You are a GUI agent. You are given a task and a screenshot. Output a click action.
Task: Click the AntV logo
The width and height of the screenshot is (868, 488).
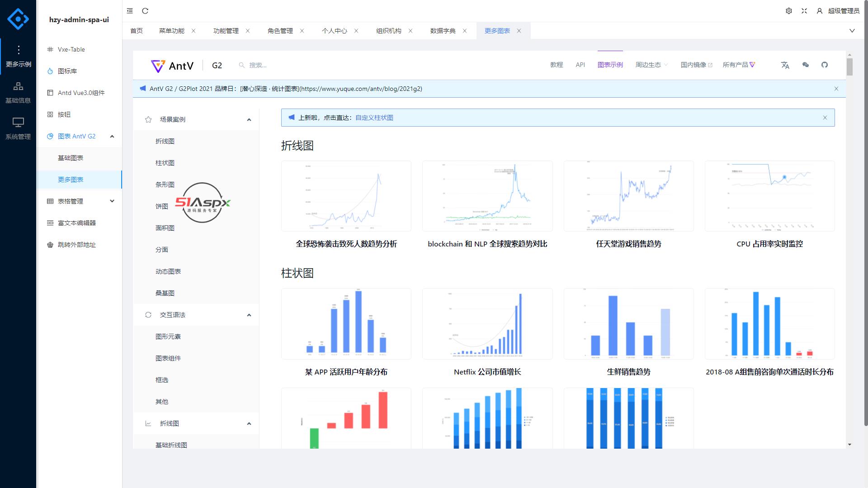click(172, 66)
